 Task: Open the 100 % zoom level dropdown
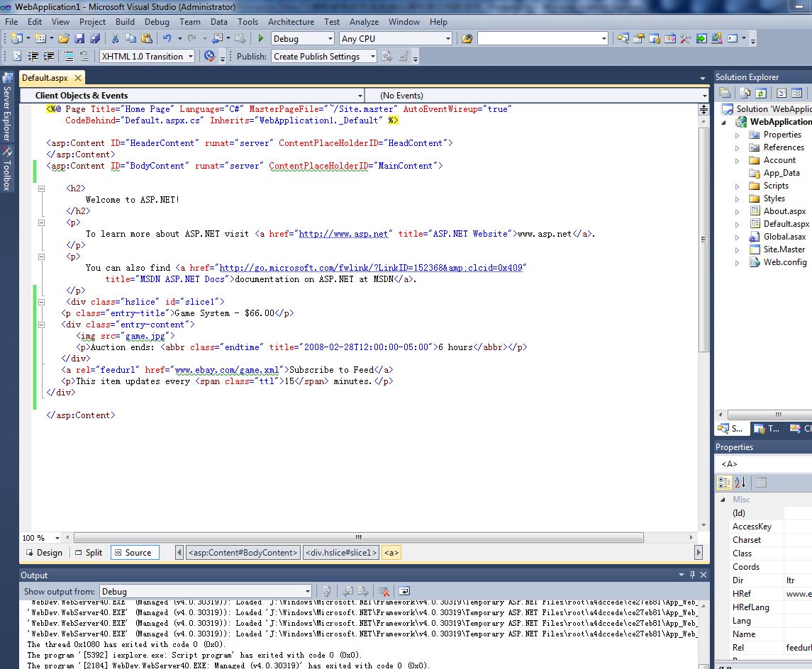(x=57, y=538)
